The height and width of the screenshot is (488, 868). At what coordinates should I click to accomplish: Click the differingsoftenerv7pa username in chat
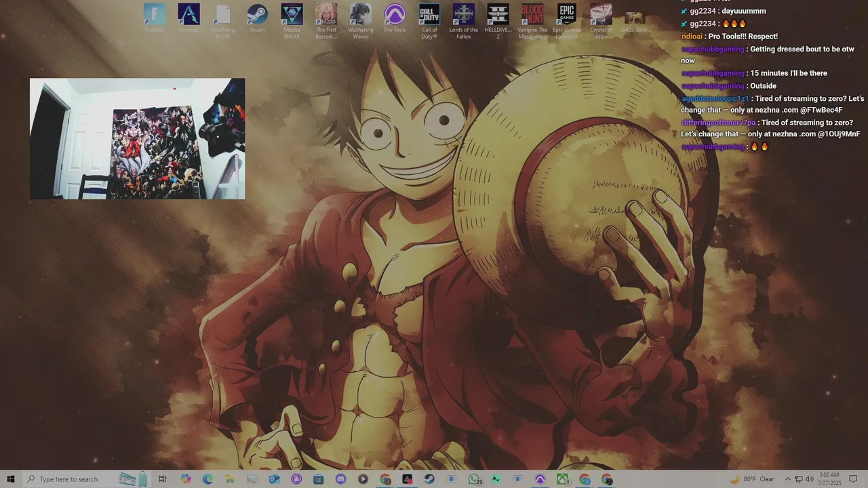pyautogui.click(x=718, y=123)
